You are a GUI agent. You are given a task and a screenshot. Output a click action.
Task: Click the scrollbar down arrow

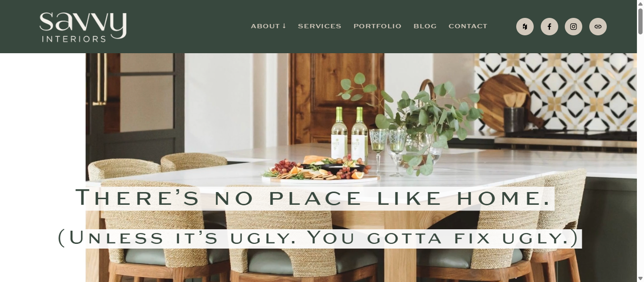coord(640,278)
